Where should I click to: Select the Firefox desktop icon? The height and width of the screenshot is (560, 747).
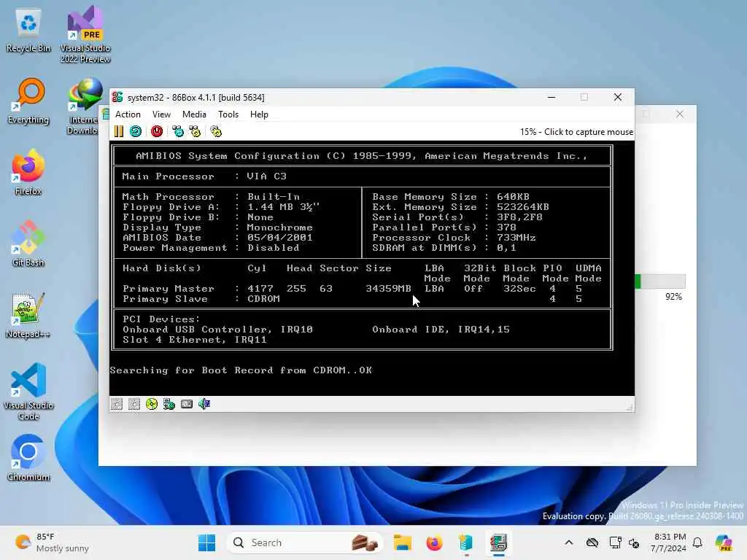tap(28, 173)
